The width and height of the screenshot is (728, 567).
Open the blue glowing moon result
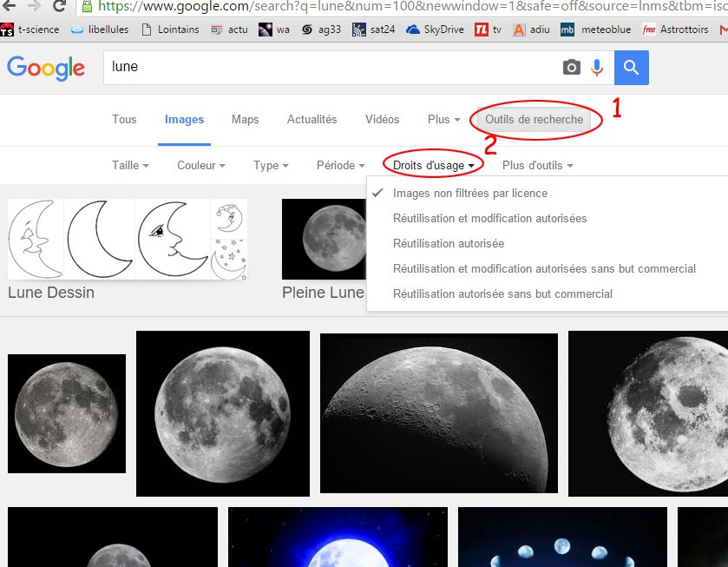pyautogui.click(x=338, y=537)
